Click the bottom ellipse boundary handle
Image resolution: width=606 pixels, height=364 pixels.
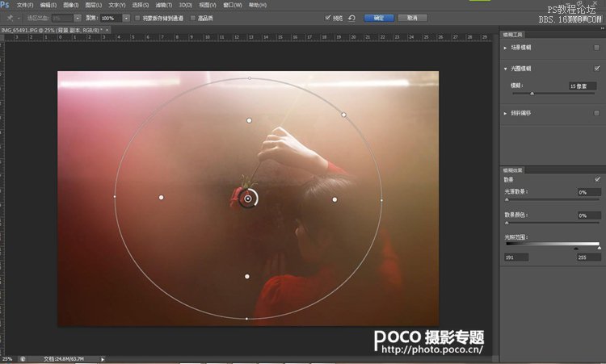[246, 319]
